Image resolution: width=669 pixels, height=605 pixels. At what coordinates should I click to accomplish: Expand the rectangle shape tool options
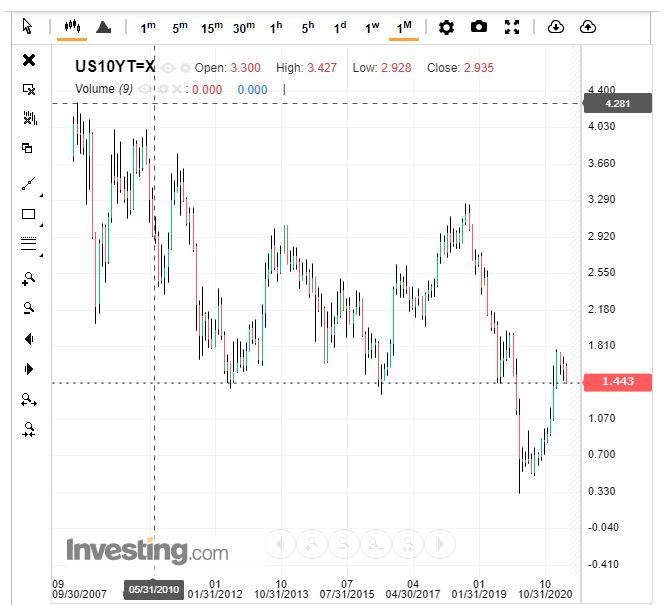(x=29, y=214)
